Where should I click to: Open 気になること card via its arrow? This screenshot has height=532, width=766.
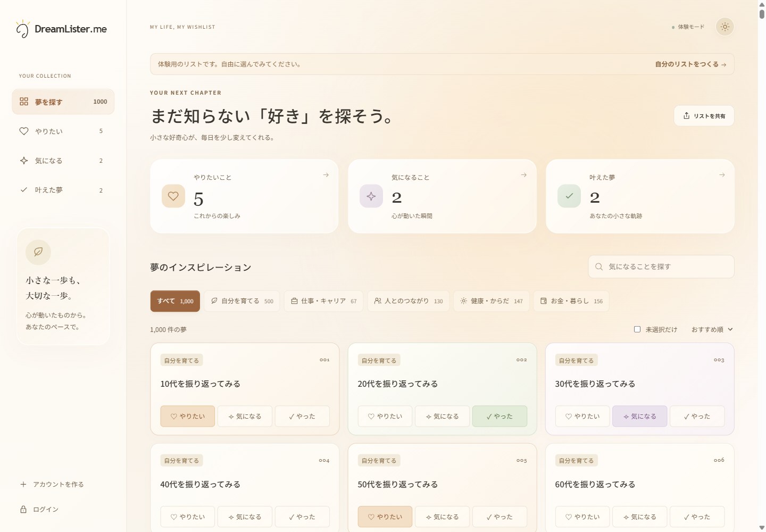point(523,175)
